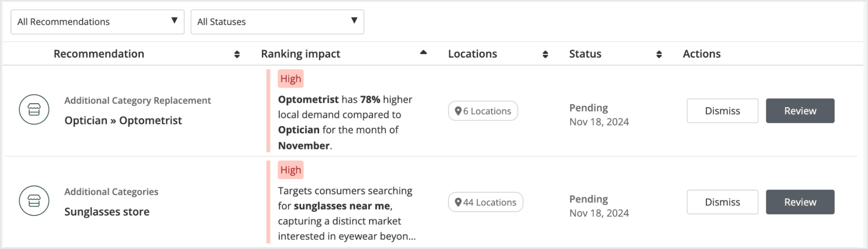Select the Sunglasses store title
868x249 pixels.
(107, 212)
